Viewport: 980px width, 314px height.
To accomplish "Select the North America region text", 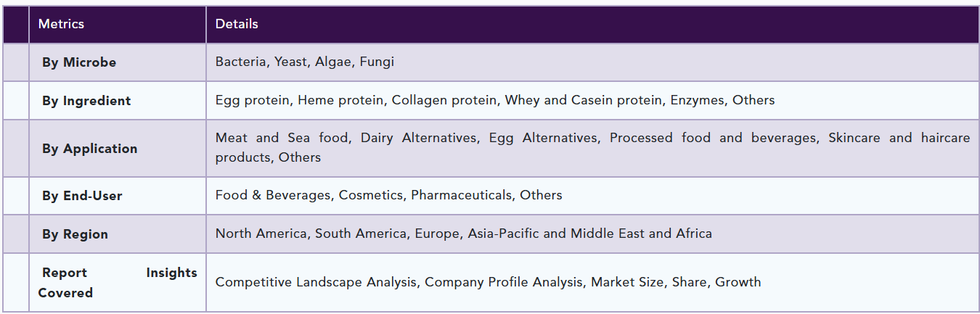I will (261, 234).
